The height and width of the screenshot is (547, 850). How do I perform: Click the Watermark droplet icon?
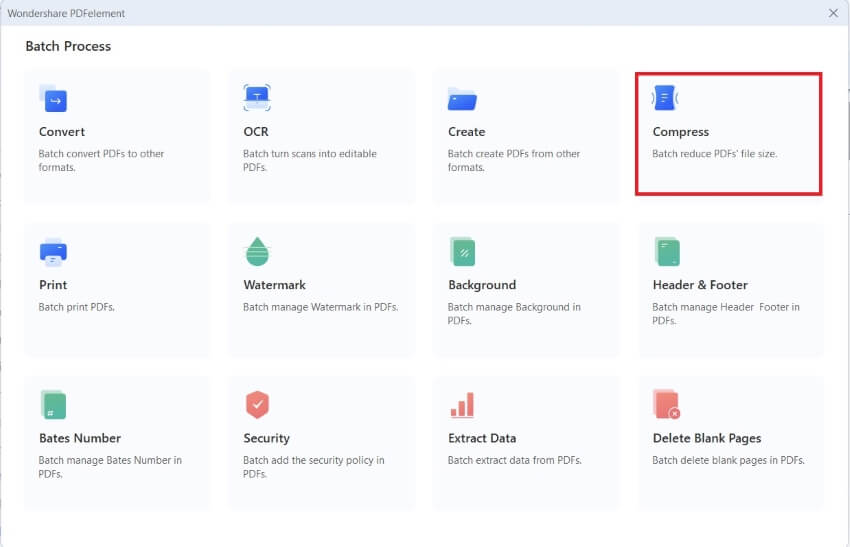257,252
